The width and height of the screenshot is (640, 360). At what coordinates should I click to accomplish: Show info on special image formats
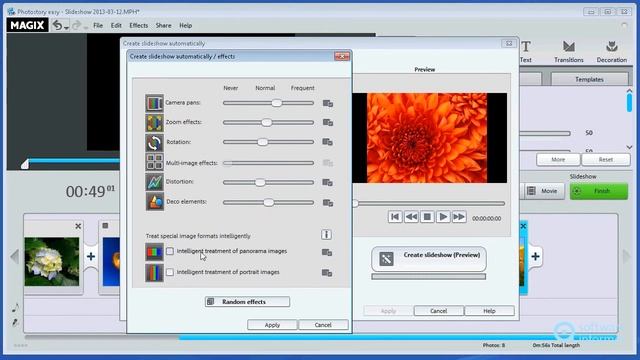[326, 235]
